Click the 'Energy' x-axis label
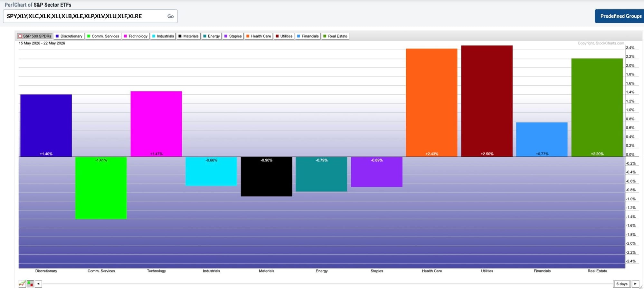This screenshot has width=644, height=289. [x=322, y=271]
